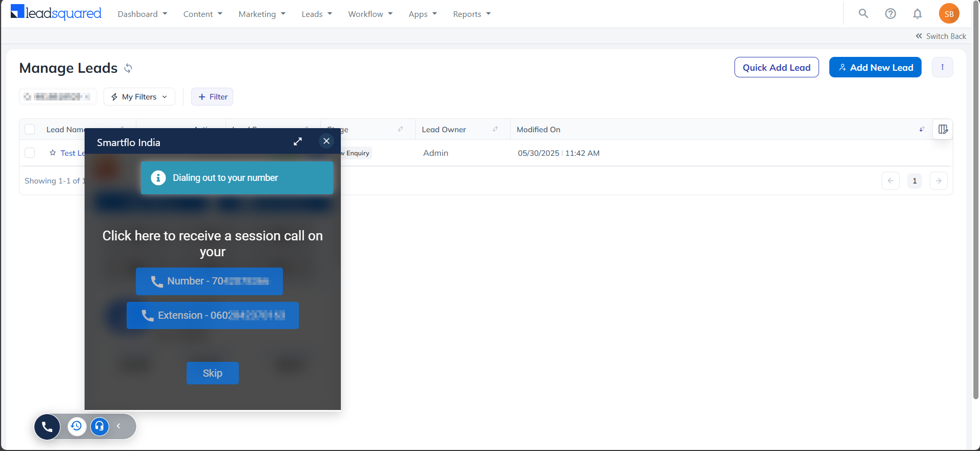Click the Quick Add Lead button
The image size is (980, 451).
coord(777,67)
